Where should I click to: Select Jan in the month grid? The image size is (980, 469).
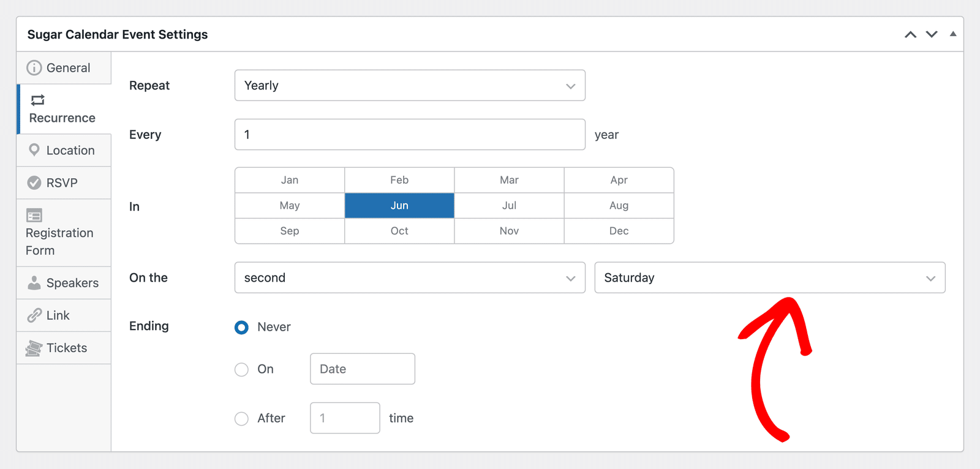tap(290, 180)
